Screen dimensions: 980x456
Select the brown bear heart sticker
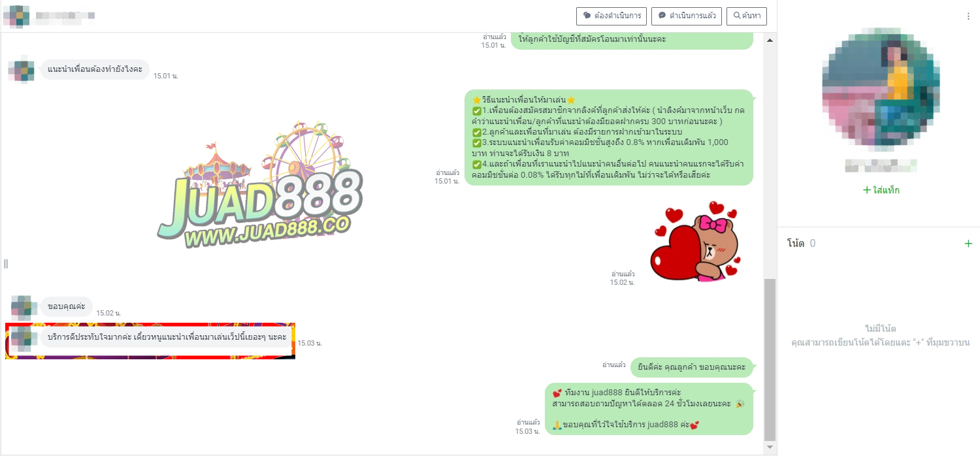[x=698, y=241]
